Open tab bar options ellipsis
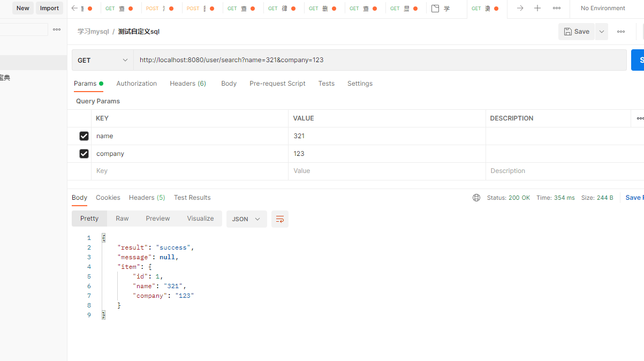The image size is (644, 361). 557,9
